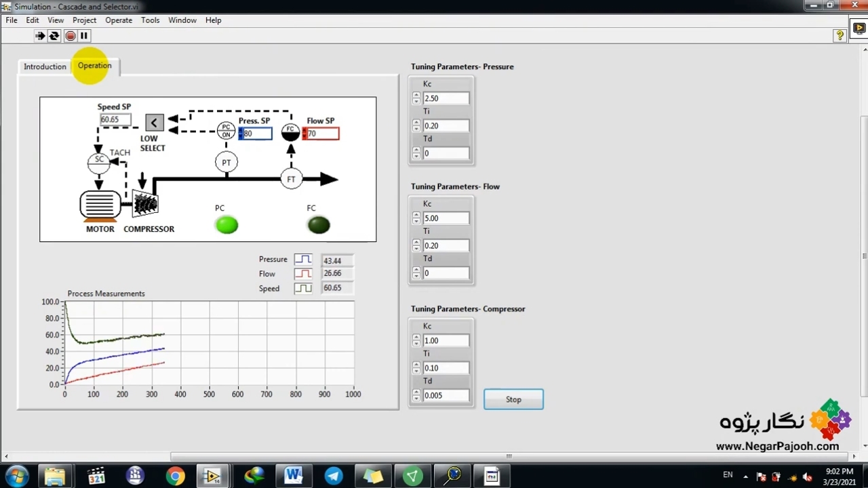
Task: Open the Operate menu
Action: (x=119, y=20)
